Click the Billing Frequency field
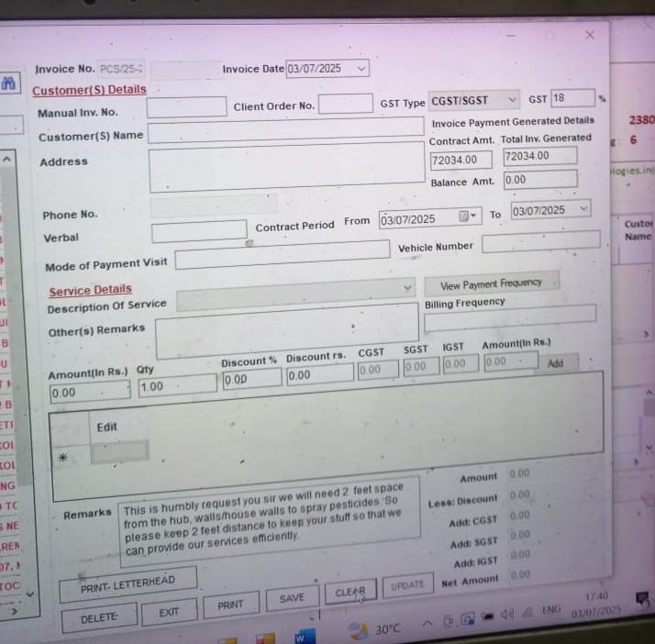Image resolution: width=655 pixels, height=644 pixels. 510,318
